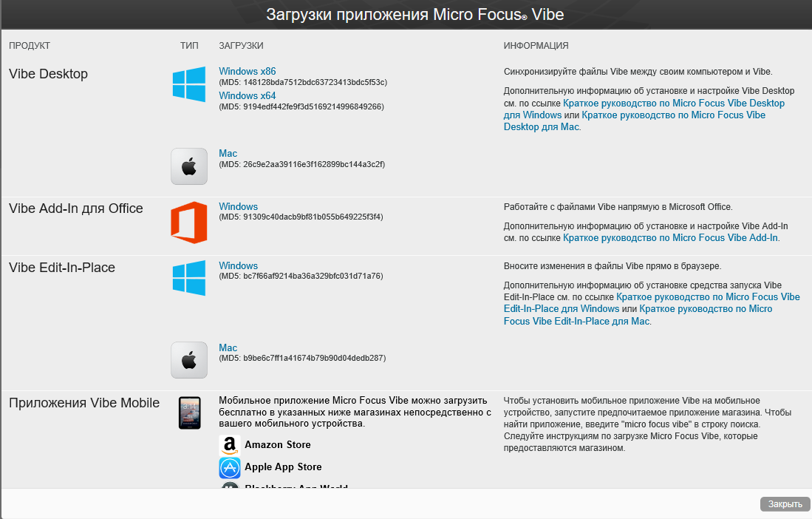
Task: Download Vibe Edit-In-Place Mac link
Action: coord(228,347)
